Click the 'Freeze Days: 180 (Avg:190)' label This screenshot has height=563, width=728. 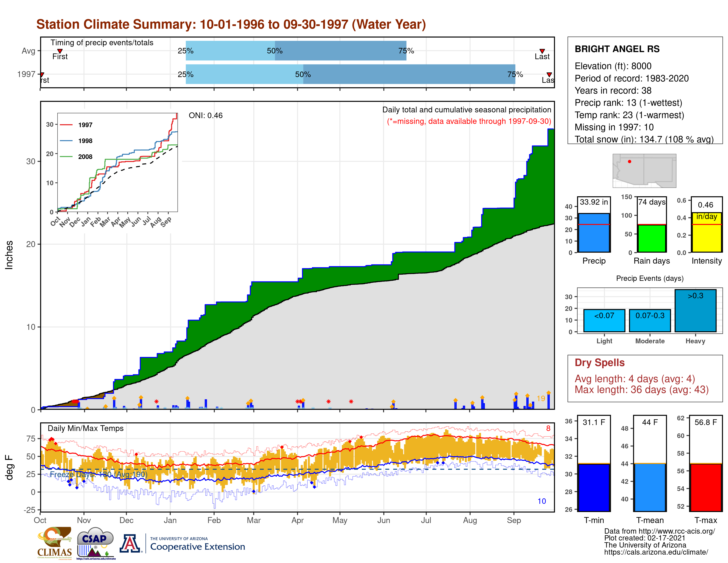(x=98, y=474)
